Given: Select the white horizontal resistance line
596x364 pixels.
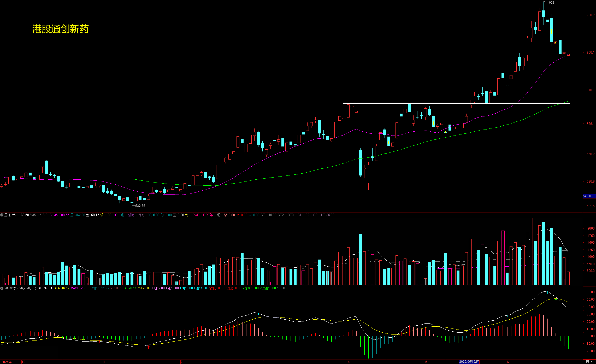Looking at the screenshot, I should pos(456,103).
